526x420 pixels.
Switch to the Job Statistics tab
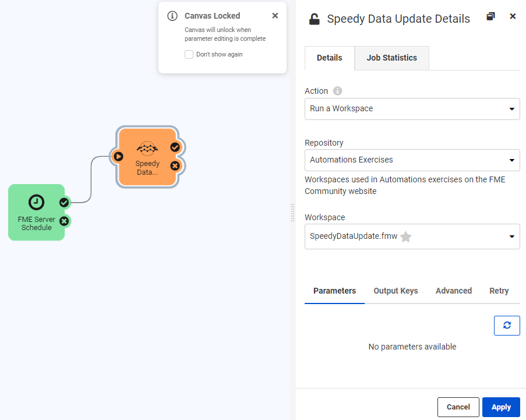click(x=391, y=58)
